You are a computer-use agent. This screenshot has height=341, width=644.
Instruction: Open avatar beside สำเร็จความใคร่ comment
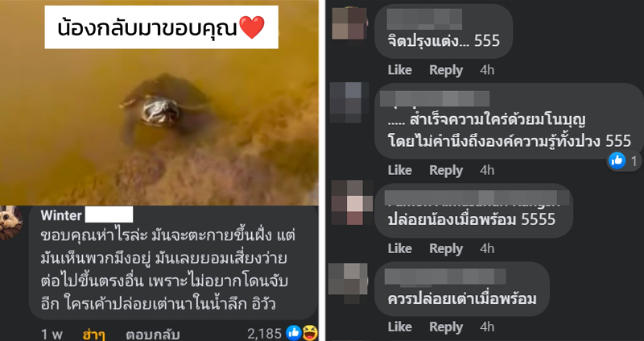tap(349, 102)
